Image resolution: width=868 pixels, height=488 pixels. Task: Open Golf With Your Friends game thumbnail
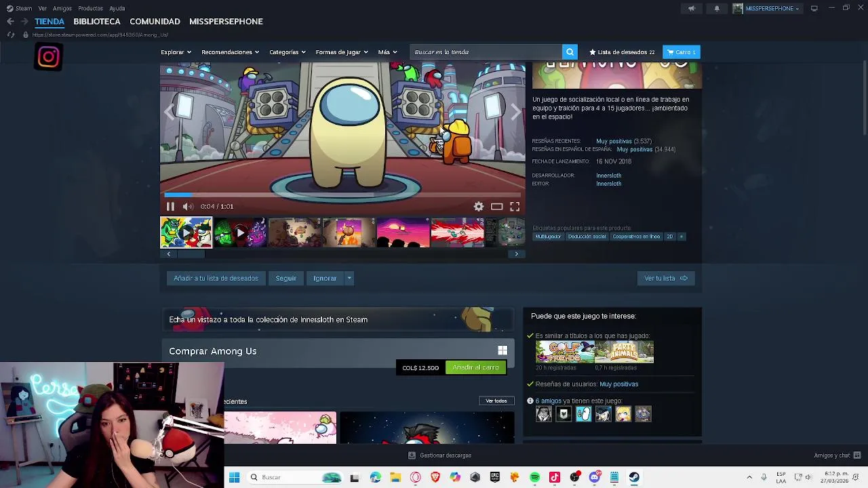(x=565, y=352)
